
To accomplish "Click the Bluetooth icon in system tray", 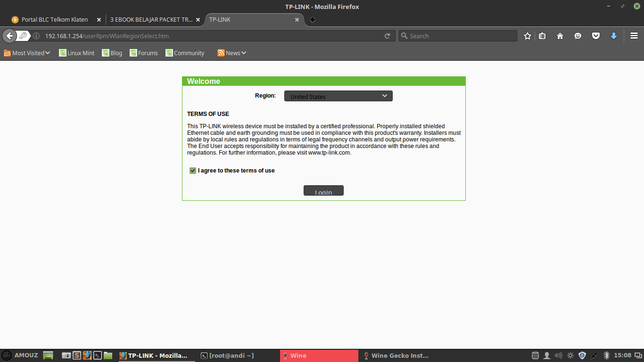I will click(607, 355).
